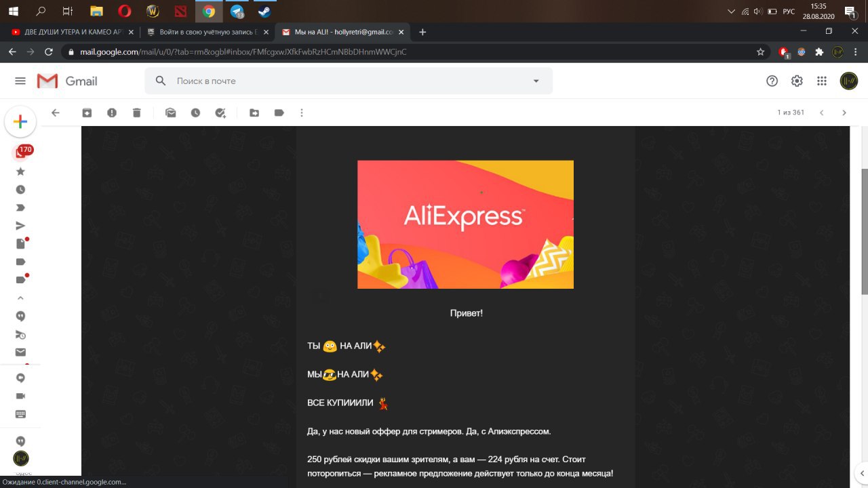Open the Snoozed clock folder in sidebar

pyautogui.click(x=20, y=190)
